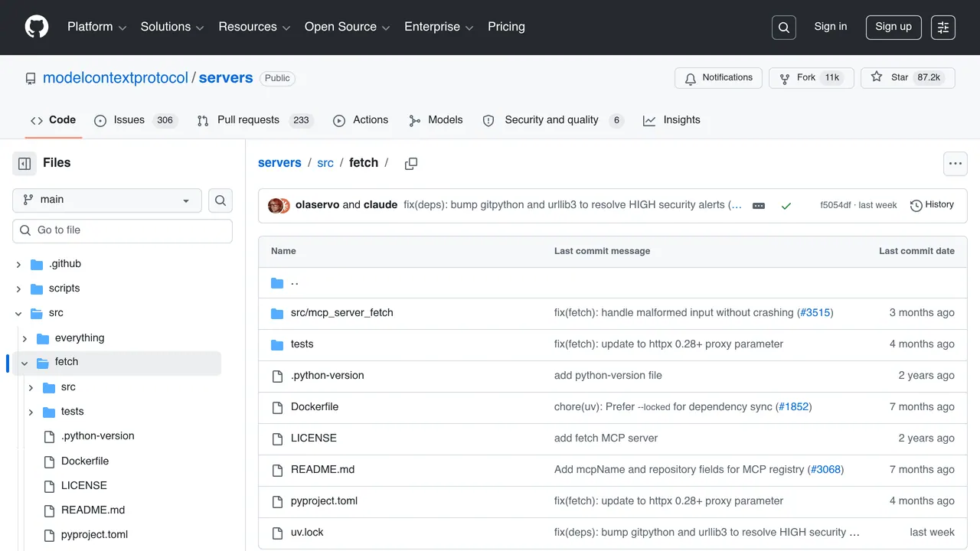Expand the commit message ellipsis
Screen dimensions: 980x551
click(x=759, y=206)
